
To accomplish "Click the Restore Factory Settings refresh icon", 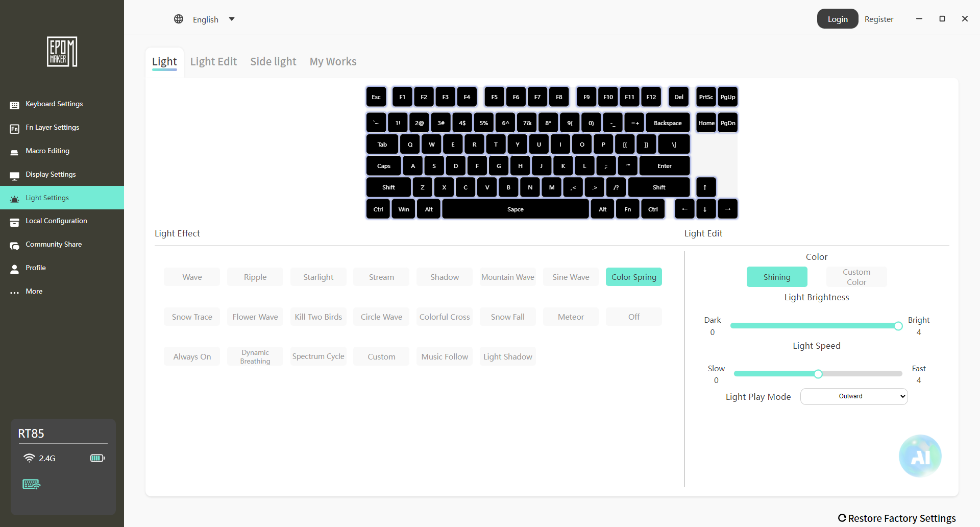I will pyautogui.click(x=842, y=518).
